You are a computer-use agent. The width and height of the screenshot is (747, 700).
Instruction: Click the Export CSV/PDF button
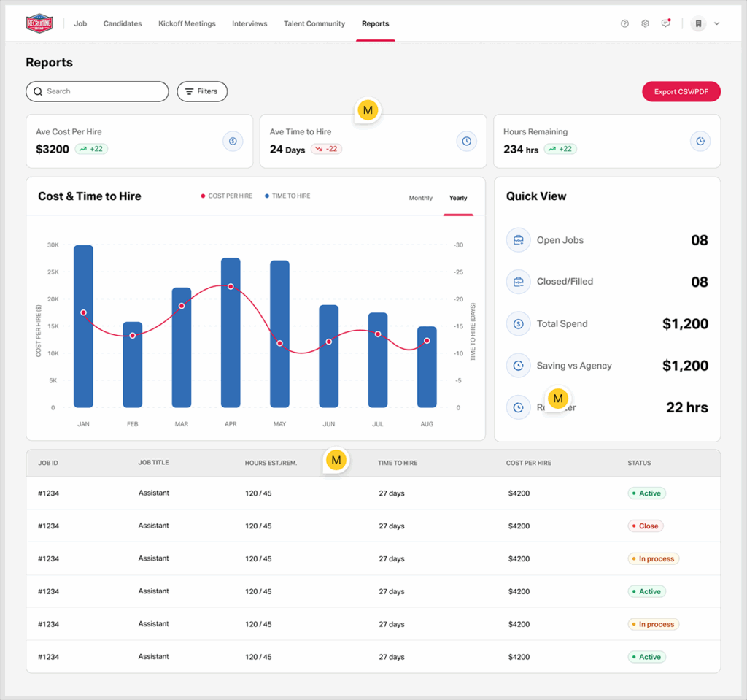coord(681,91)
